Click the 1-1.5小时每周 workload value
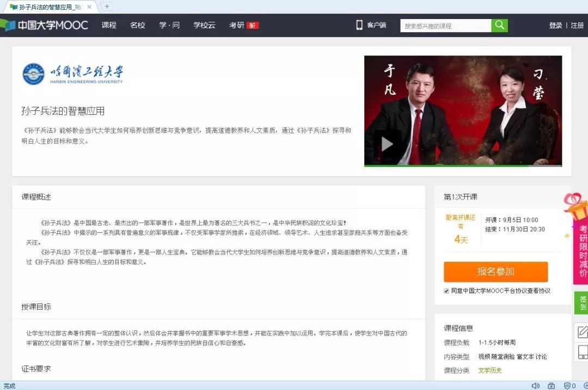The width and height of the screenshot is (588, 390). [x=497, y=343]
